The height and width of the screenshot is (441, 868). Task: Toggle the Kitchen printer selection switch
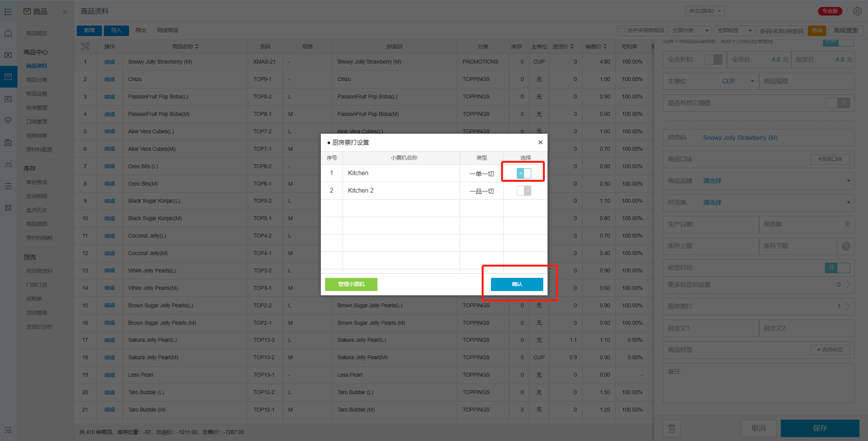(x=524, y=173)
